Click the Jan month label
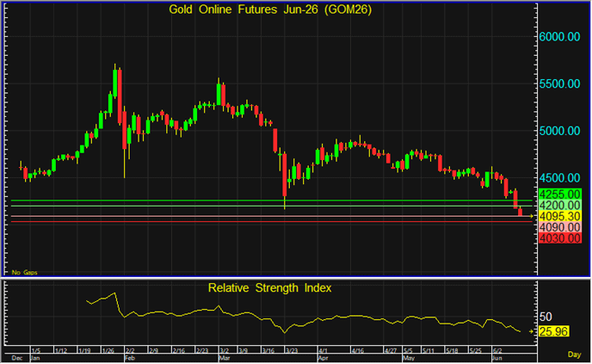592x364 pixels. tap(35, 358)
